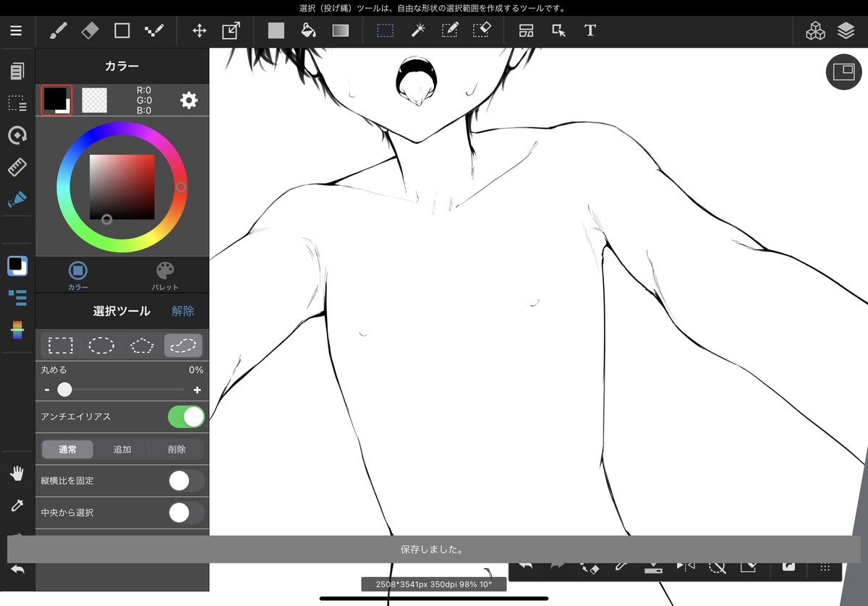Enable the 縦横比を固定 switch
This screenshot has width=868, height=606.
(x=186, y=481)
